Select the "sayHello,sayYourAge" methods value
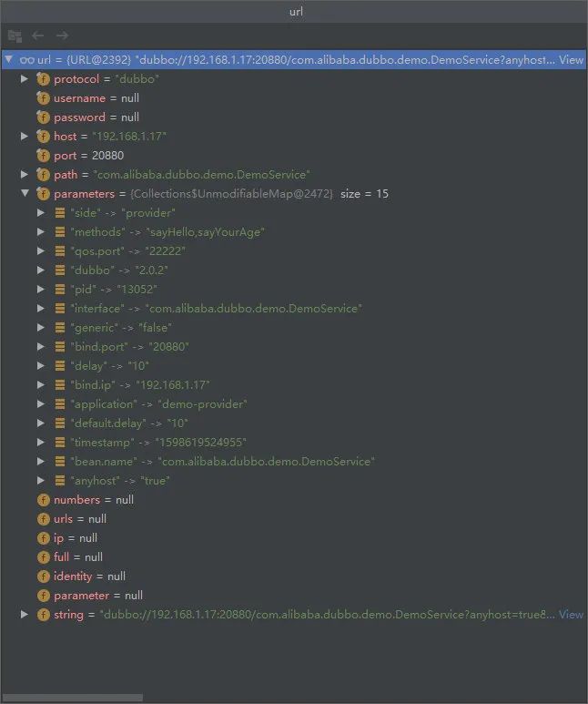 coord(205,232)
